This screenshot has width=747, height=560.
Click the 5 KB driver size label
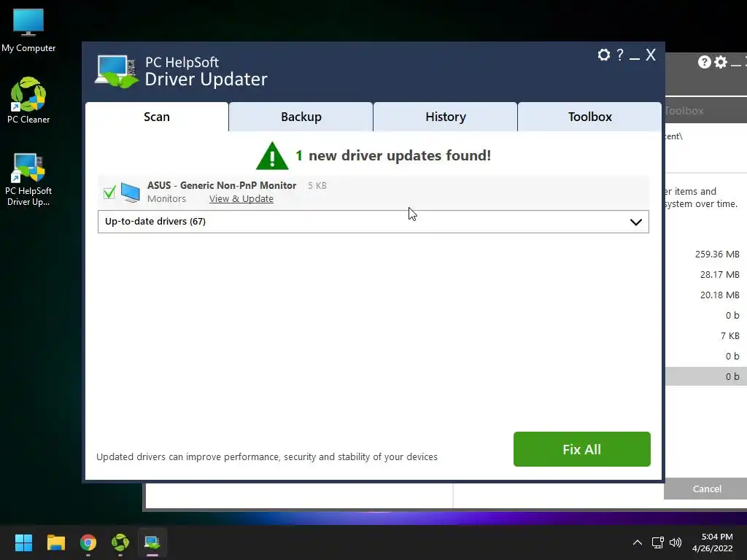click(317, 186)
